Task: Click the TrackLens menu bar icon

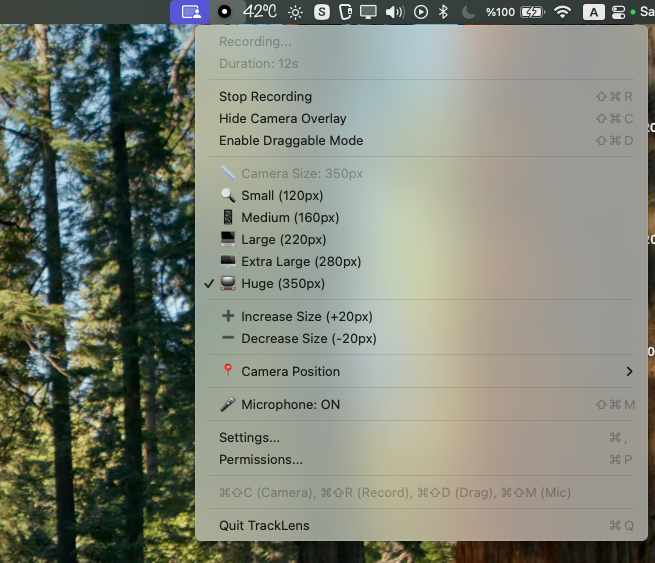Action: coord(191,12)
